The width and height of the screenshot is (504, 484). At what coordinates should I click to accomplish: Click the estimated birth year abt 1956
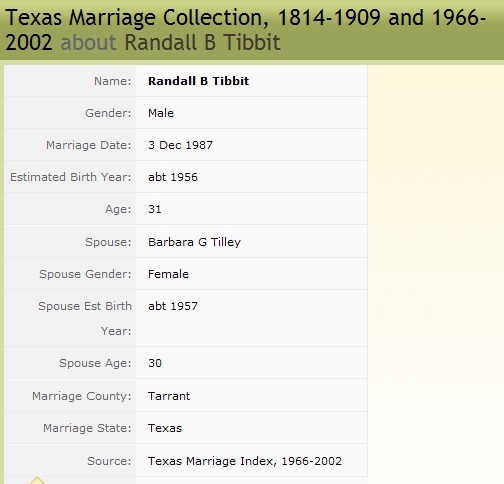coord(173,177)
